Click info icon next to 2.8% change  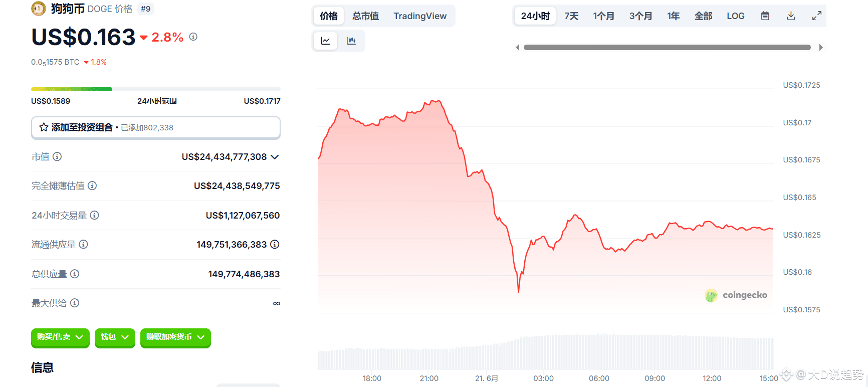(193, 37)
